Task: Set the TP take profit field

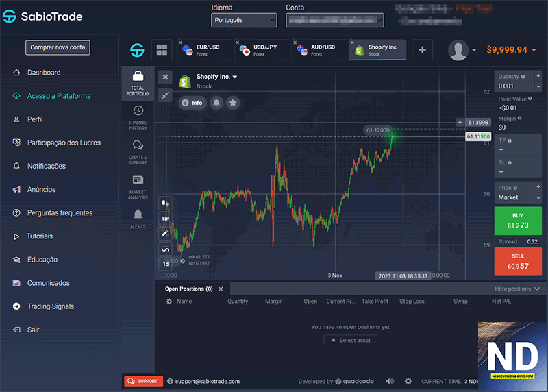Action: click(518, 145)
